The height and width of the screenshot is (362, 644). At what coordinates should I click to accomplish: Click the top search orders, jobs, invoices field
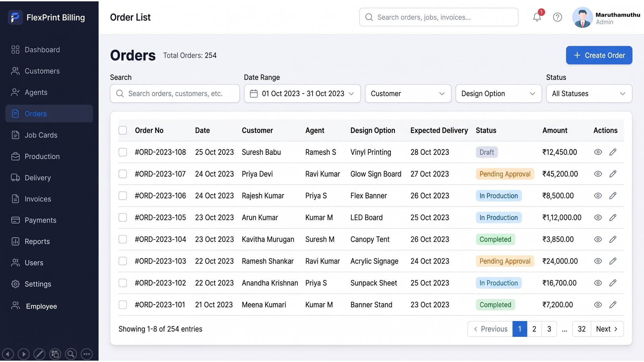click(439, 17)
